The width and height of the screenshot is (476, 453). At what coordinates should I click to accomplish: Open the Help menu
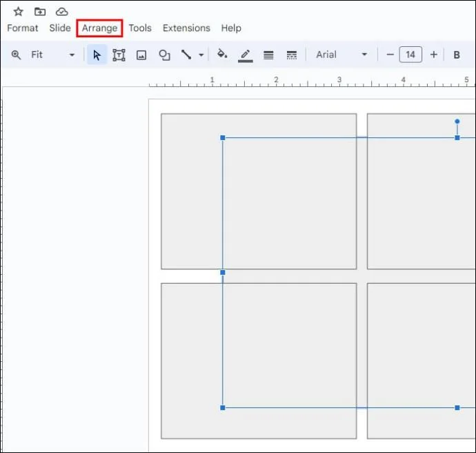coord(231,28)
